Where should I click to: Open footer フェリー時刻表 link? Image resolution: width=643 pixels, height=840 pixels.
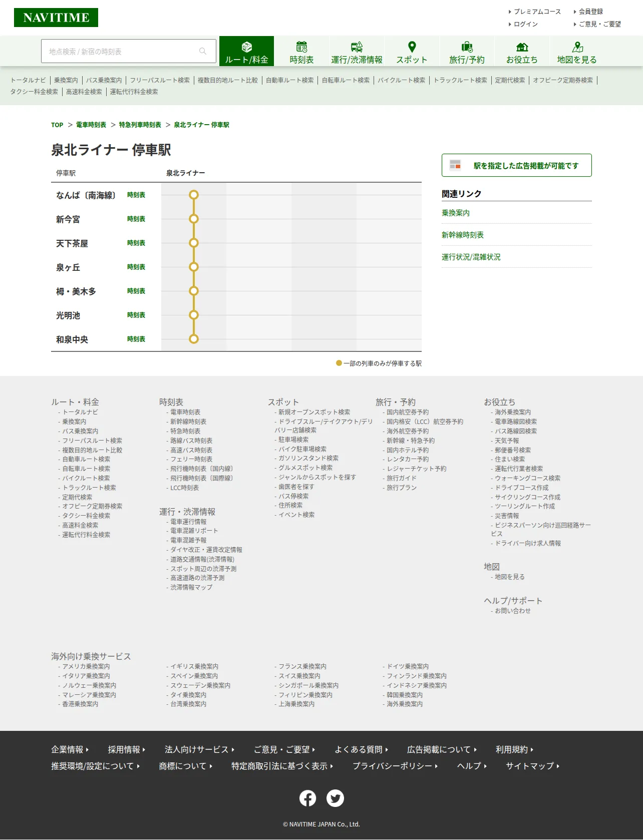191,459
